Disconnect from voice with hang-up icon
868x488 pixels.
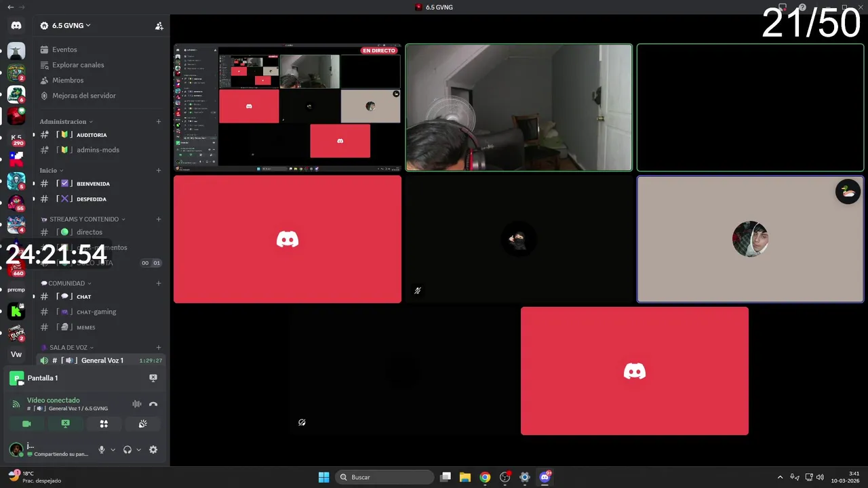pos(153,405)
